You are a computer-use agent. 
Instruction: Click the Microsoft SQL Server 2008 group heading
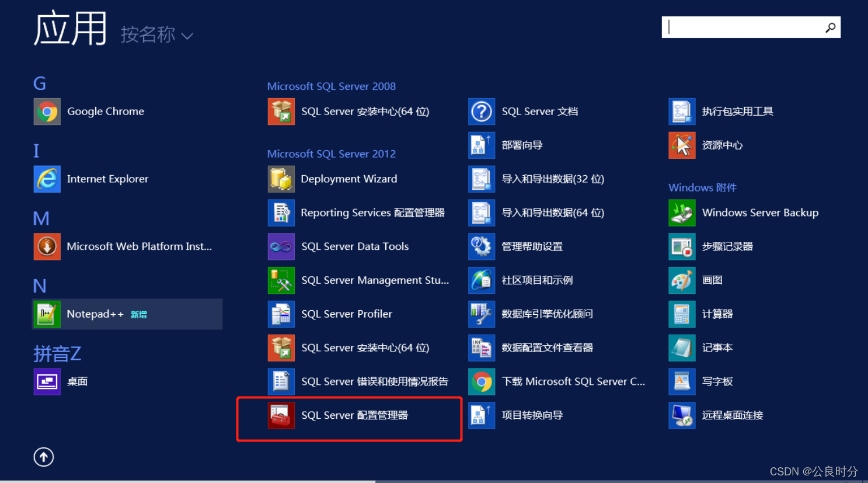332,86
